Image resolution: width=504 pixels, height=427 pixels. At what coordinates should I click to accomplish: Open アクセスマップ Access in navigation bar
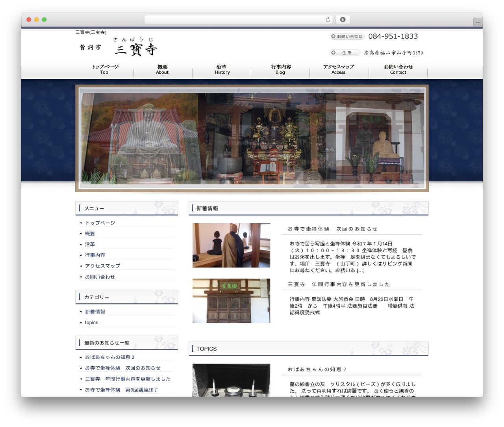(x=339, y=69)
